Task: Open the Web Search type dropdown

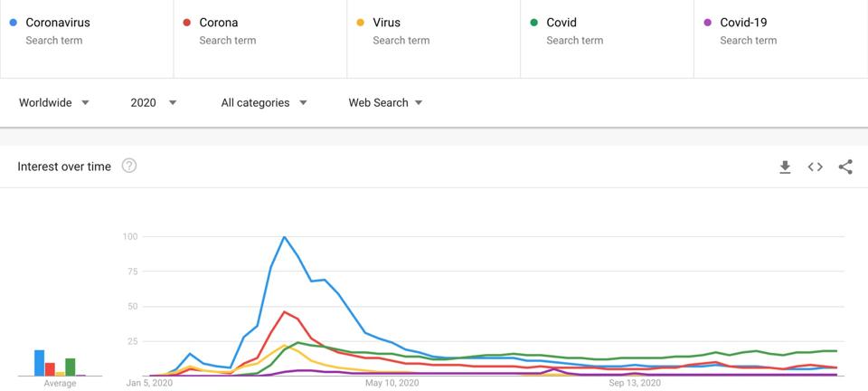Action: click(386, 103)
